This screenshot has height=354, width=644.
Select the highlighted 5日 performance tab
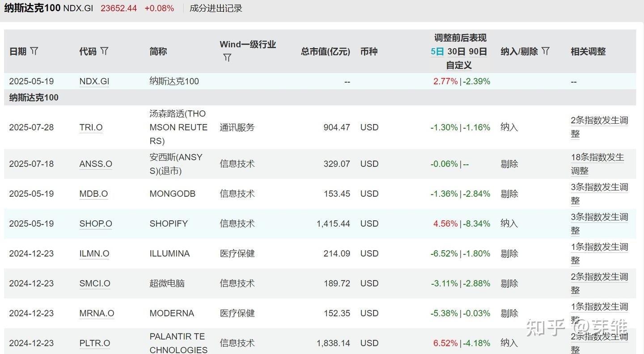pos(436,51)
